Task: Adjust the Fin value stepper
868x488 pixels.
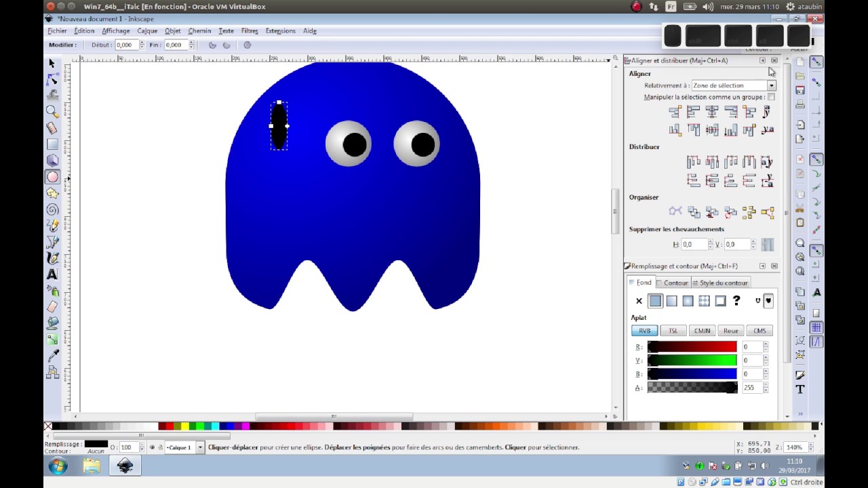Action: [x=191, y=45]
